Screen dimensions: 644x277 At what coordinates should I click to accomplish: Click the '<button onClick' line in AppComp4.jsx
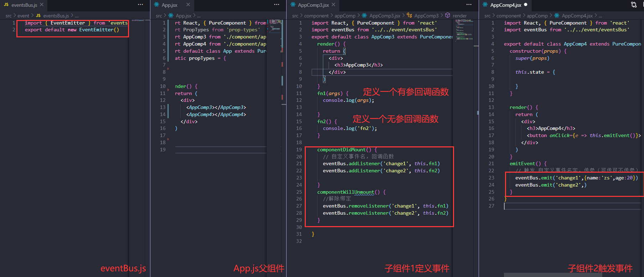584,135
